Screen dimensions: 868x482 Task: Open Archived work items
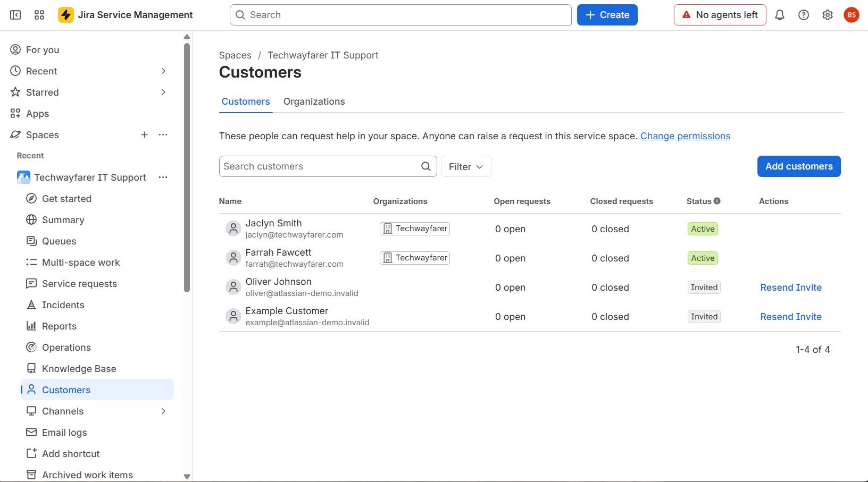97,475
